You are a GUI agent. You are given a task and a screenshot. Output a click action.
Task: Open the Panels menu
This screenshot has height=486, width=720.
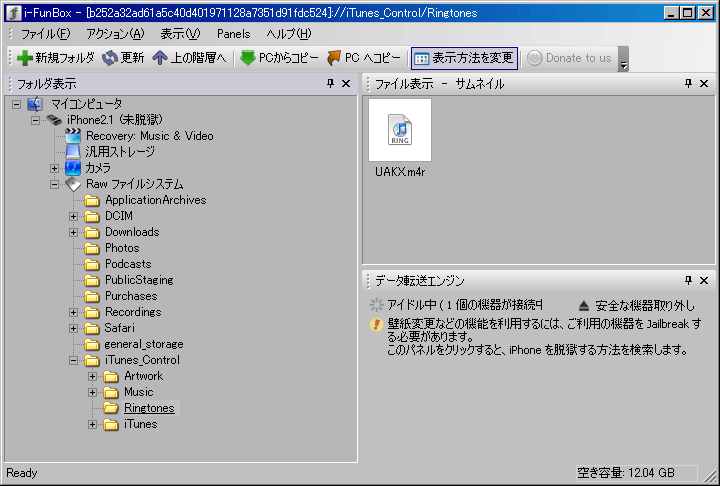pos(234,34)
